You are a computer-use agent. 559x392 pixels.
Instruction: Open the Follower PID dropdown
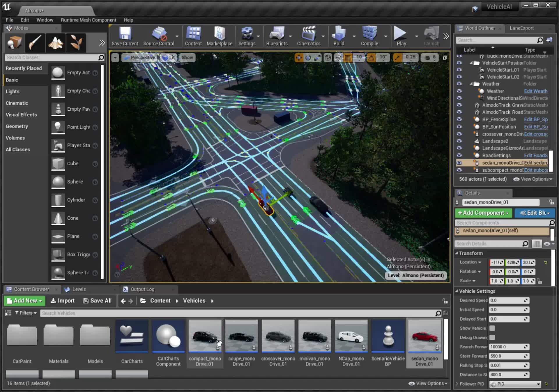pos(515,384)
